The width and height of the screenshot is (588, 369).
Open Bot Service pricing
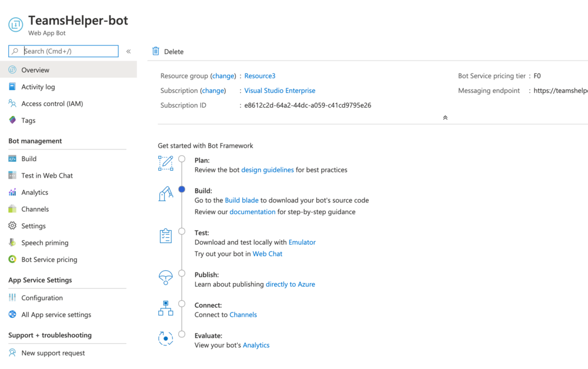click(x=47, y=260)
